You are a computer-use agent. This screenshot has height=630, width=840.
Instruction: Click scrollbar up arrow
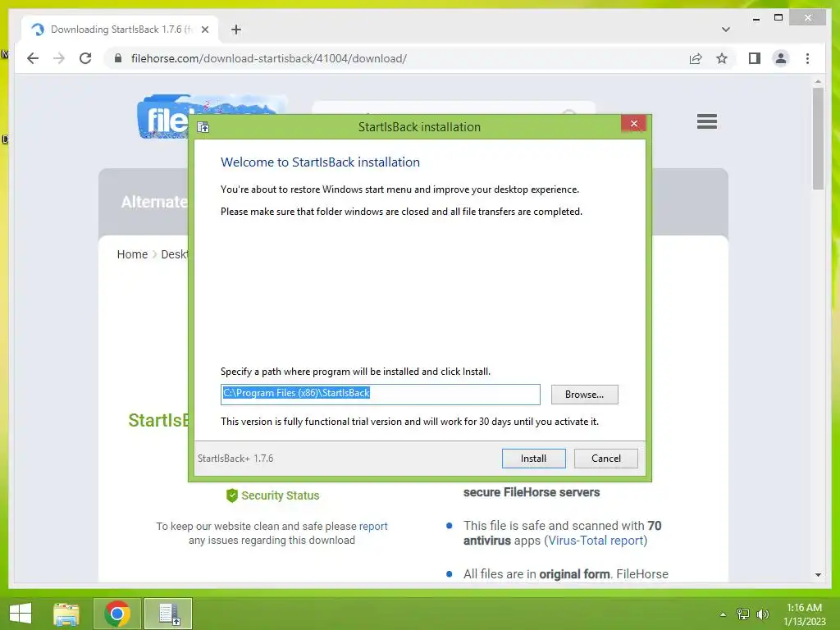click(818, 81)
